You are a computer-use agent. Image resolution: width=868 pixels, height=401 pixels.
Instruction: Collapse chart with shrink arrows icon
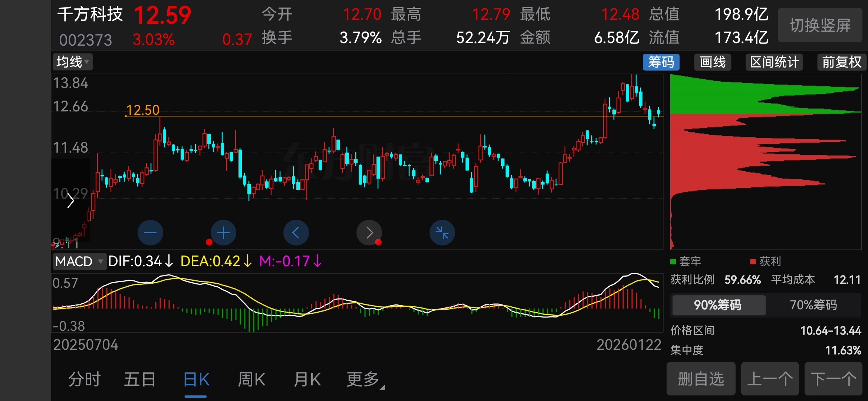pos(442,233)
